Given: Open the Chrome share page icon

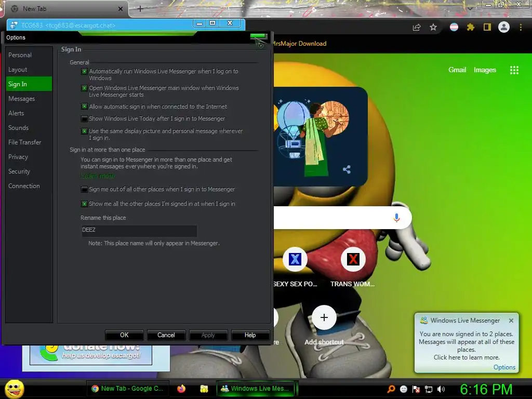Looking at the screenshot, I should [x=417, y=28].
